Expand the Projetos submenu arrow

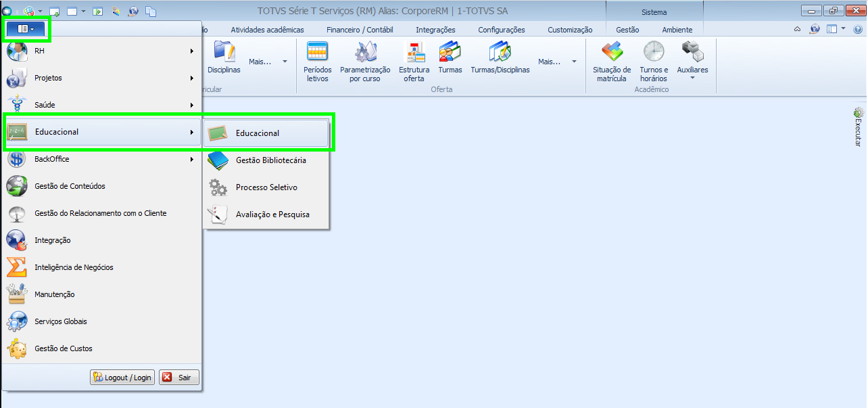192,78
